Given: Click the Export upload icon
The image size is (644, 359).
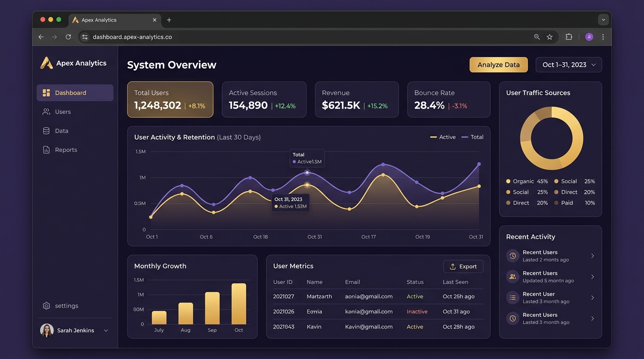Looking at the screenshot, I should click(453, 266).
